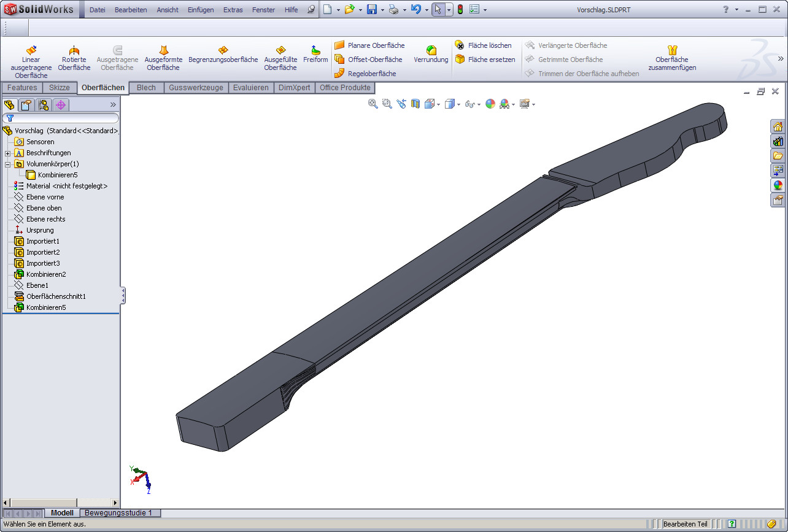Open the Extras menu
This screenshot has width=788, height=532.
click(x=233, y=10)
